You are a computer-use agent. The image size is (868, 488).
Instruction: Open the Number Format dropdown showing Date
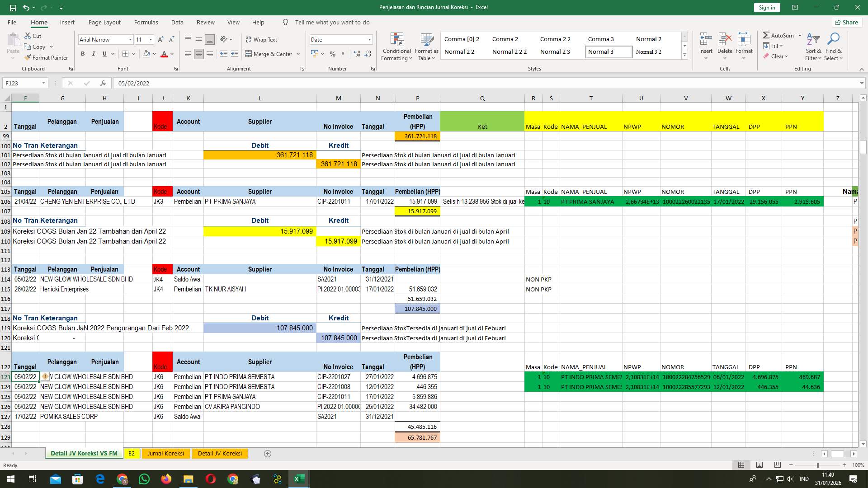369,39
